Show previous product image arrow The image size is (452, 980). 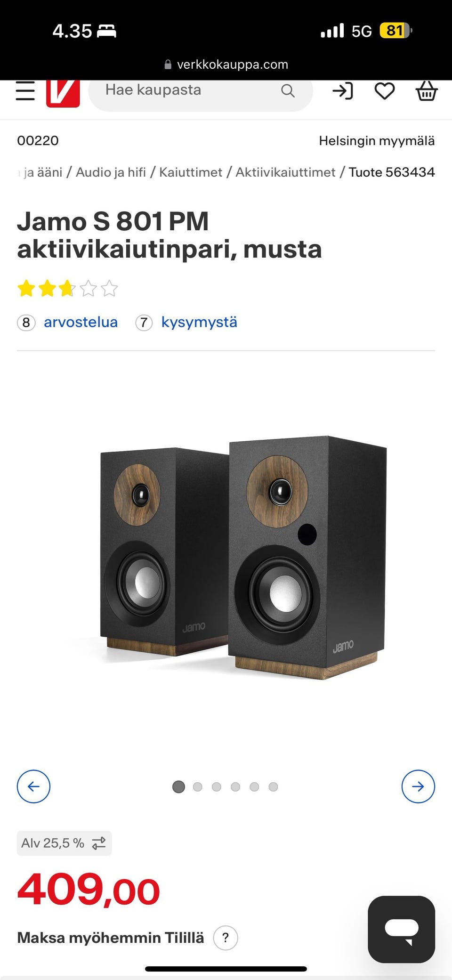[33, 786]
